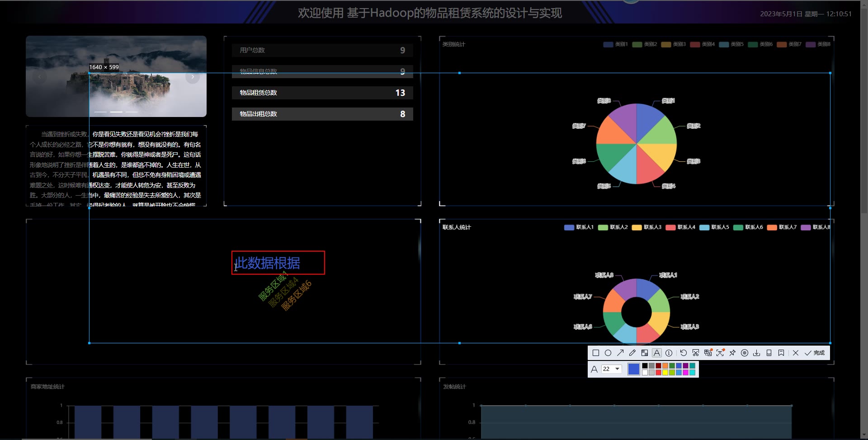Save the screenshot with download icon
This screenshot has width=868, height=440.
tap(757, 353)
